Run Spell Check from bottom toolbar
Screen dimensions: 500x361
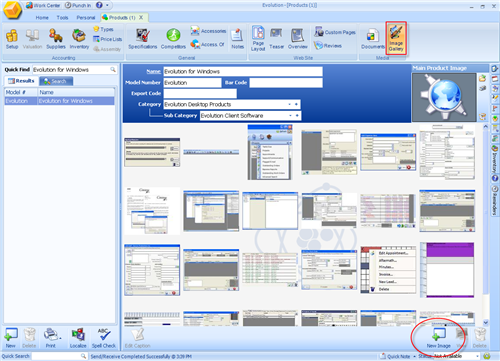pyautogui.click(x=104, y=338)
